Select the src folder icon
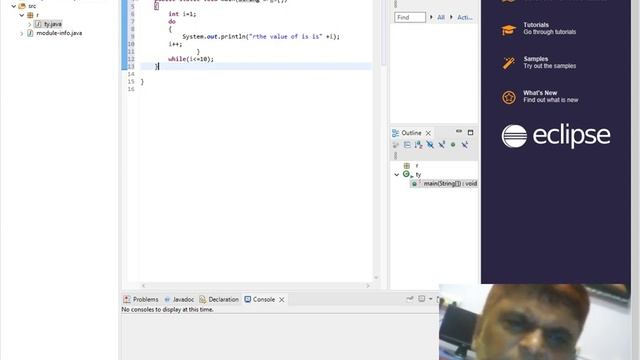 (x=22, y=6)
